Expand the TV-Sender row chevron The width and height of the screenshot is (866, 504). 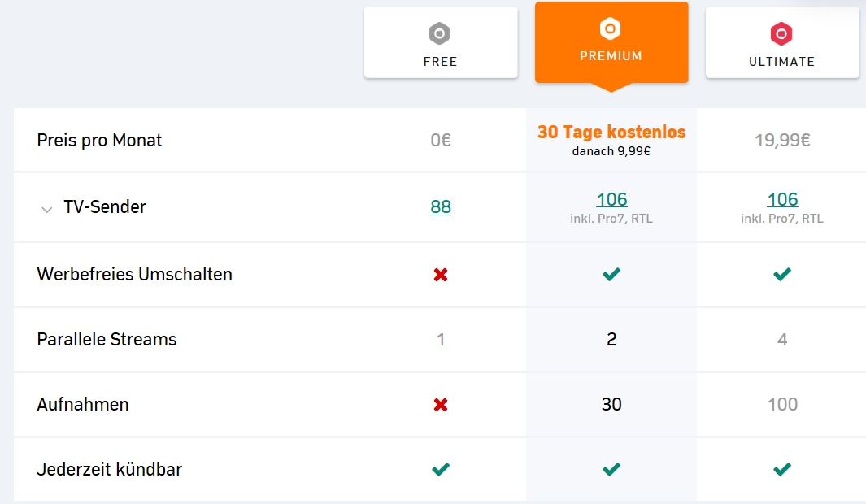tap(47, 209)
